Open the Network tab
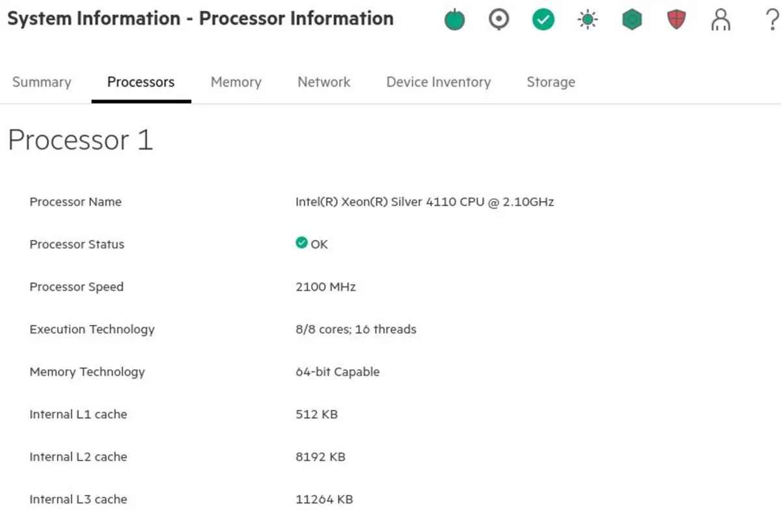This screenshot has width=781, height=532. click(323, 82)
